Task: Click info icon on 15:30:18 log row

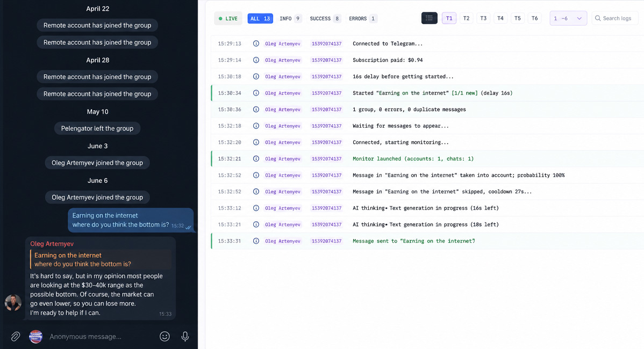Action: coord(256,76)
